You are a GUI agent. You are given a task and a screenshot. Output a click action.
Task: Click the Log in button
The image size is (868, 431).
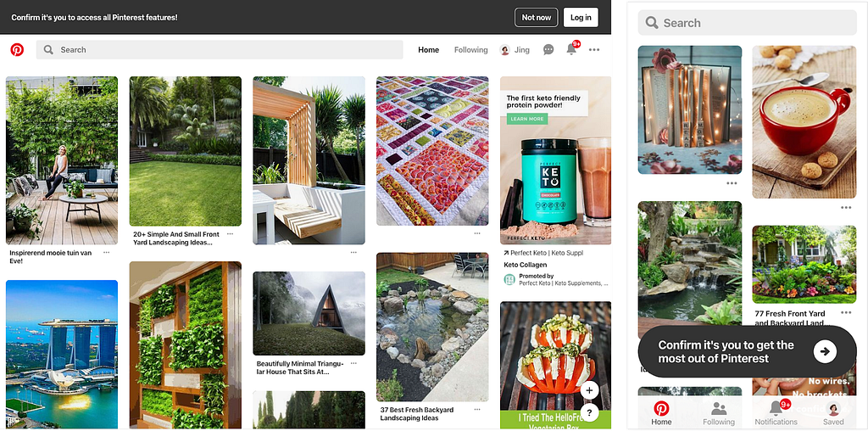(581, 17)
